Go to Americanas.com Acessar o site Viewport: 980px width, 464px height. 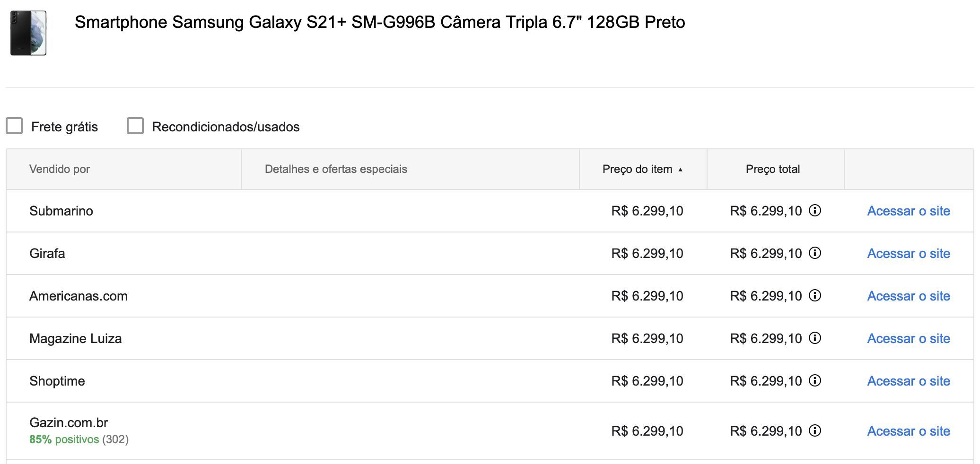[x=909, y=296]
